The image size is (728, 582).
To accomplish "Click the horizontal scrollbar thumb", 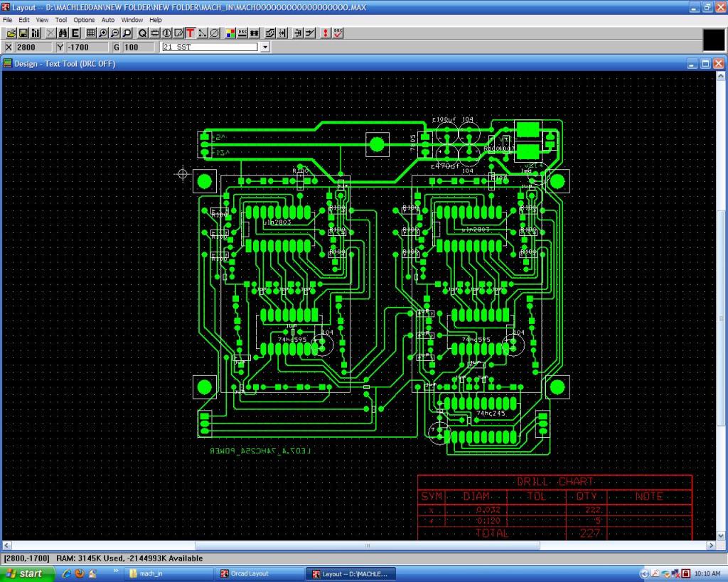I will point(368,545).
